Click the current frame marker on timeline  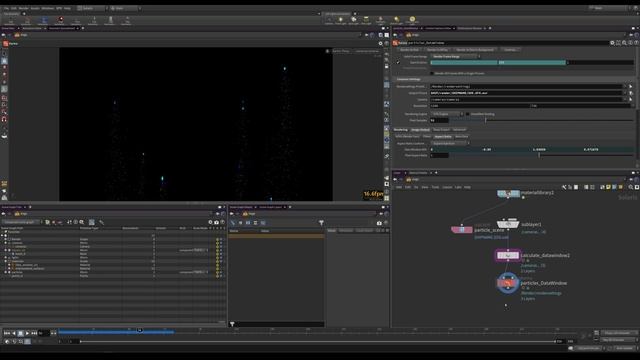[x=140, y=330]
